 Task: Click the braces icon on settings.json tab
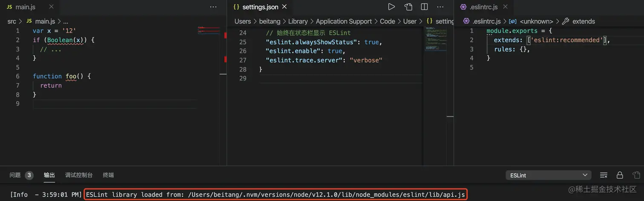[236, 7]
